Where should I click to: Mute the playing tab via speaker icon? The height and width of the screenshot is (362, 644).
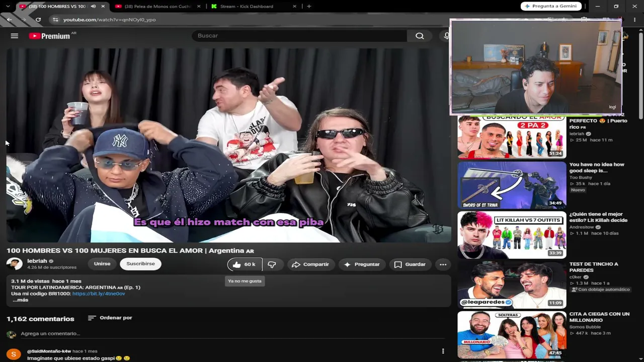[93, 7]
